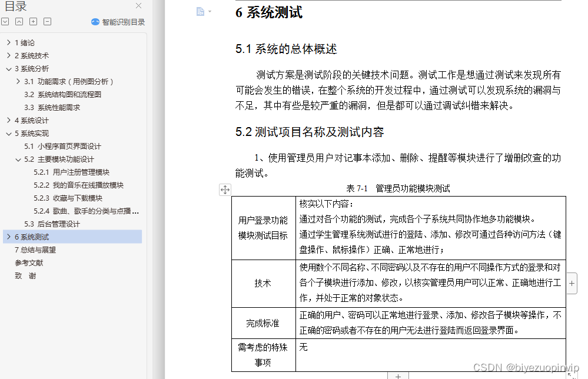The image size is (588, 379).
Task: Click the table cell 完成标准
Action: coord(263,323)
